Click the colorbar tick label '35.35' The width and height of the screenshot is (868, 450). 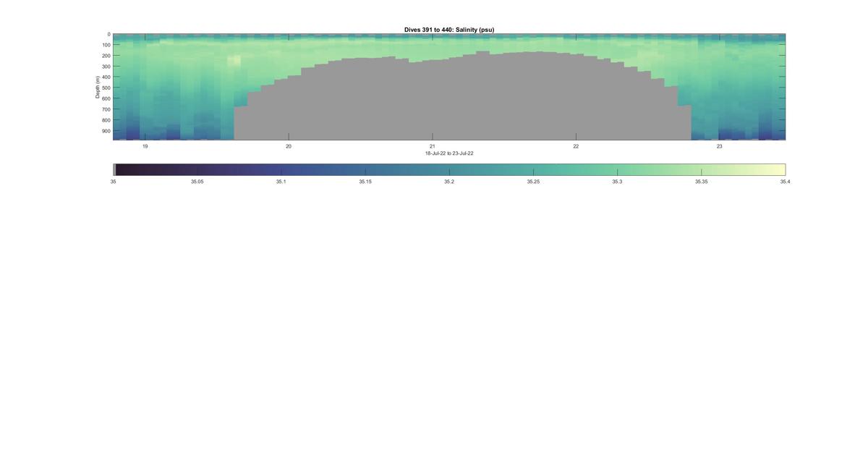click(x=702, y=182)
